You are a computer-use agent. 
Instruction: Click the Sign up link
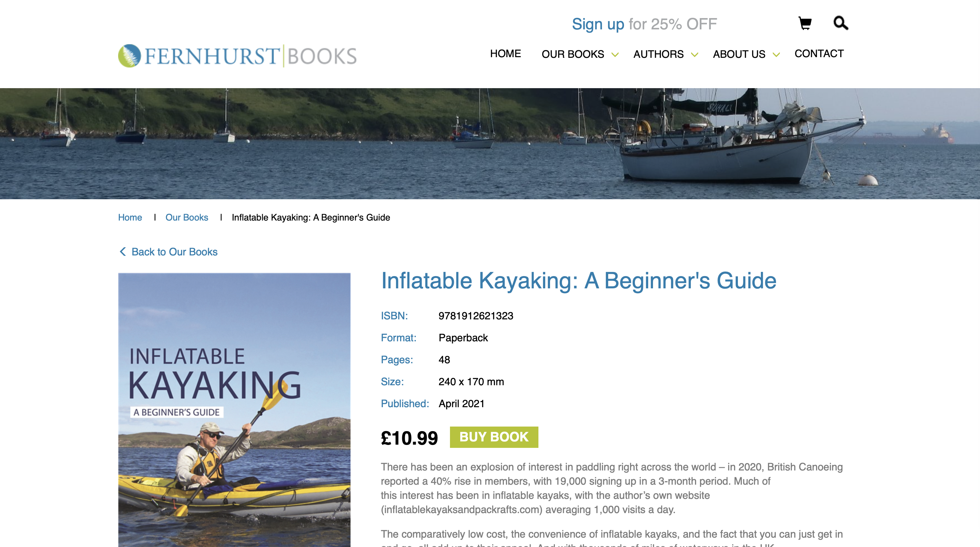coord(598,24)
